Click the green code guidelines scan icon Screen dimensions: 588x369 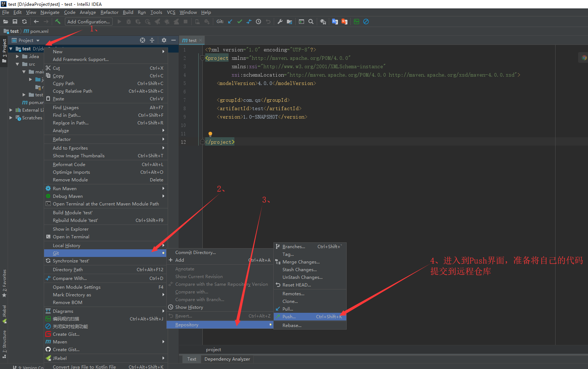[x=357, y=22]
